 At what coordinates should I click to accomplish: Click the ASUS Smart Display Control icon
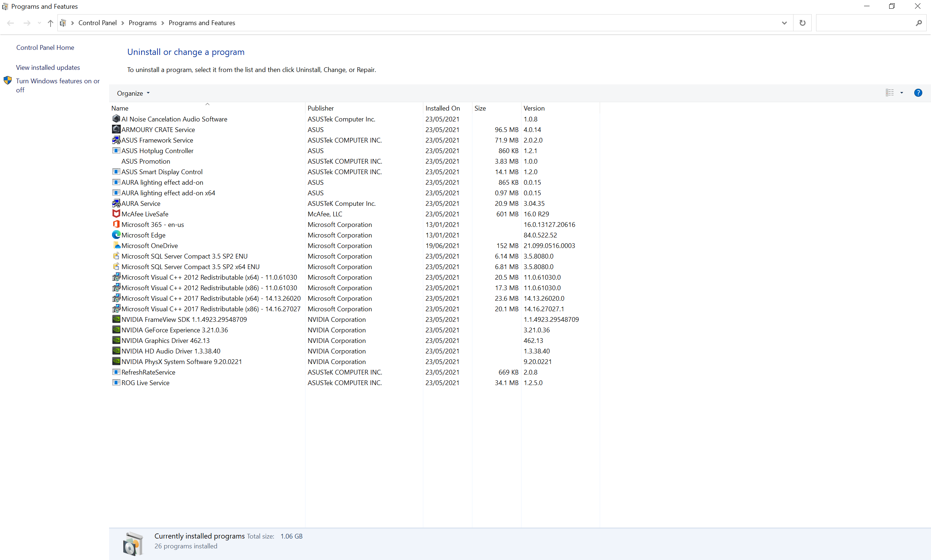click(116, 171)
